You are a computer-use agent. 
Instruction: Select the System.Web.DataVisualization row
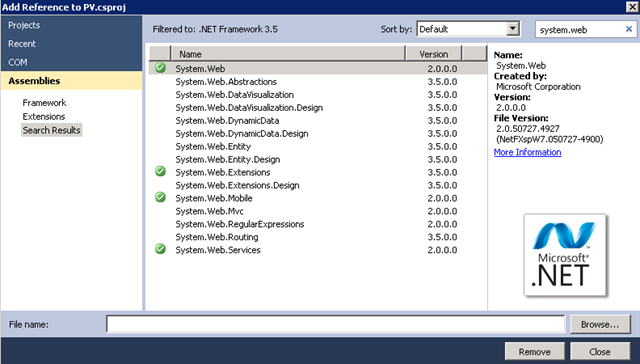[x=318, y=95]
